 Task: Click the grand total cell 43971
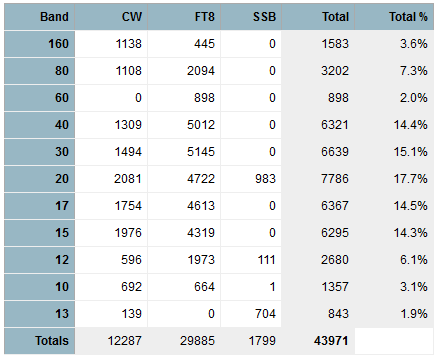[318, 341]
